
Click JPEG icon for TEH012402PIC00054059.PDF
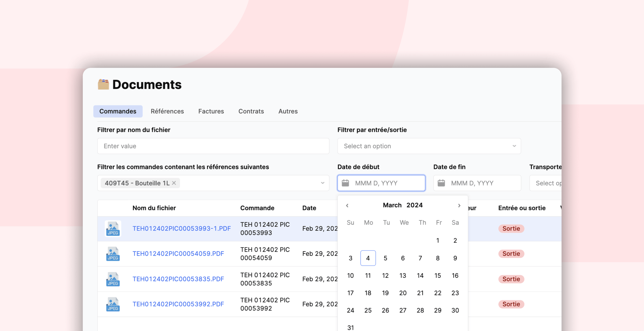click(113, 254)
